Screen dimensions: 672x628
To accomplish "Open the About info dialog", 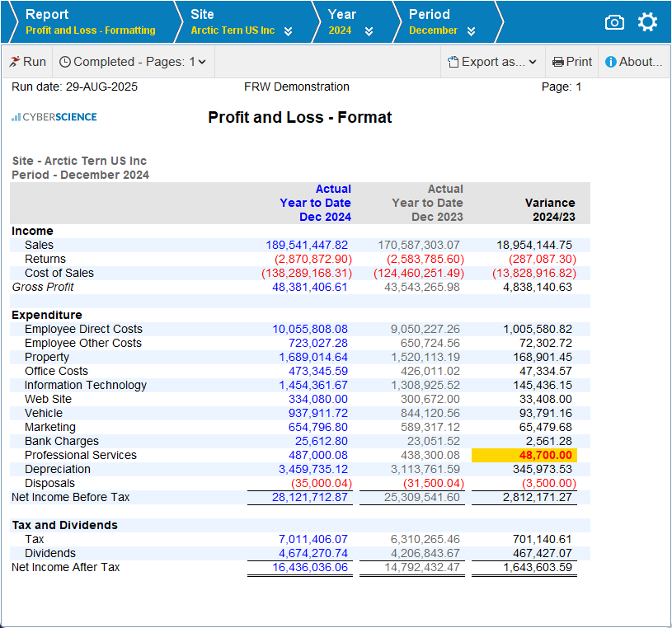I will point(633,62).
